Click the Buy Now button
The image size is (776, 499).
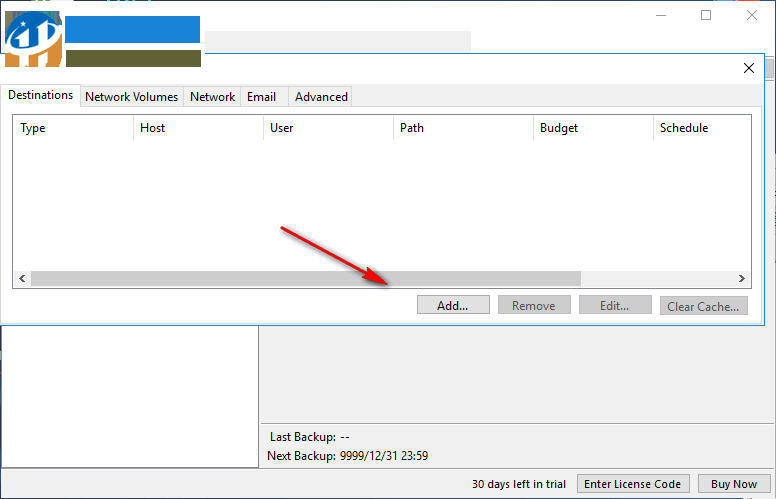tap(734, 484)
